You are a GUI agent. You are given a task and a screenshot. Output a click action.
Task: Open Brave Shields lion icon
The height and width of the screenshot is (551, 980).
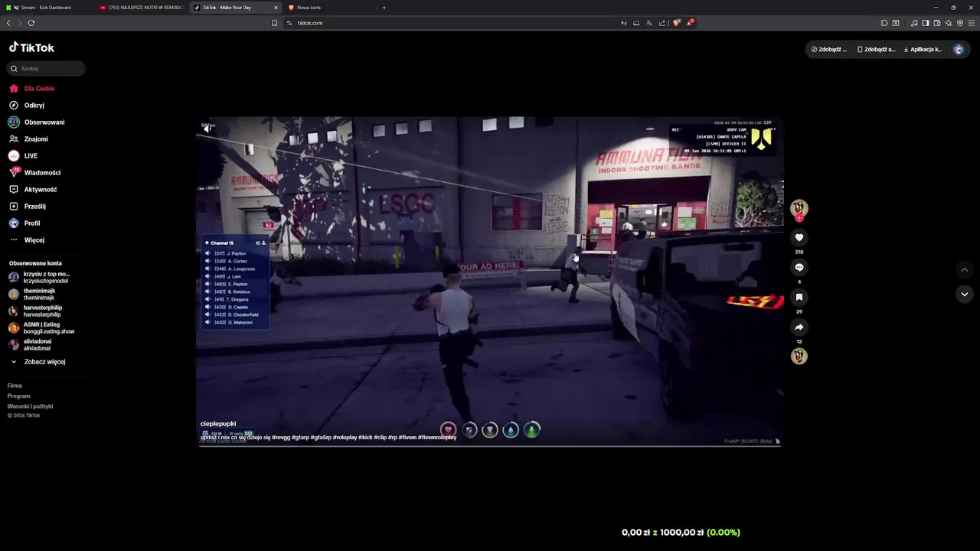(x=676, y=23)
